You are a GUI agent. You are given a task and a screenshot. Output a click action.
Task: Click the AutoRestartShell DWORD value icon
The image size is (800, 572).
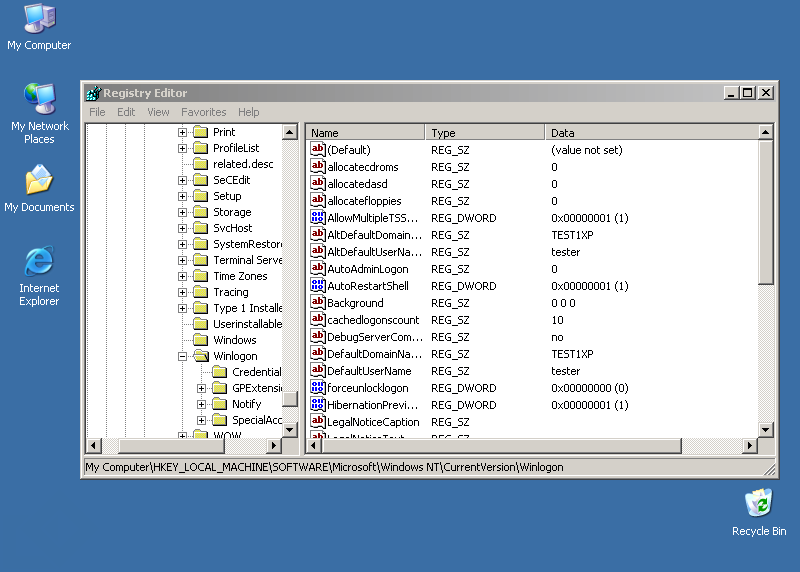[x=317, y=285]
